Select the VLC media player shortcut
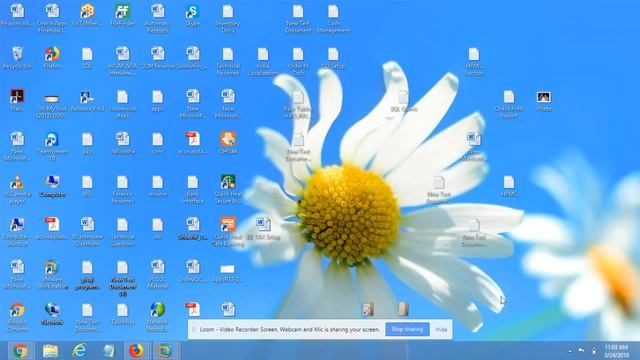 pyautogui.click(x=17, y=189)
